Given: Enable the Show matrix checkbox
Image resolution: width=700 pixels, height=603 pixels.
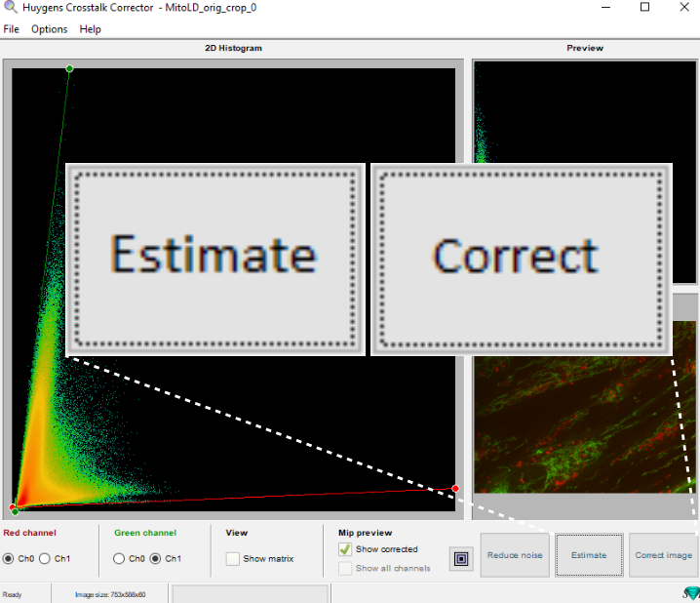Looking at the screenshot, I should 233,559.
